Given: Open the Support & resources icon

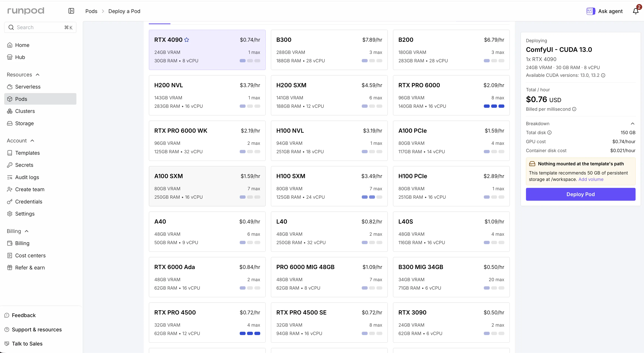Looking at the screenshot, I should [7, 330].
